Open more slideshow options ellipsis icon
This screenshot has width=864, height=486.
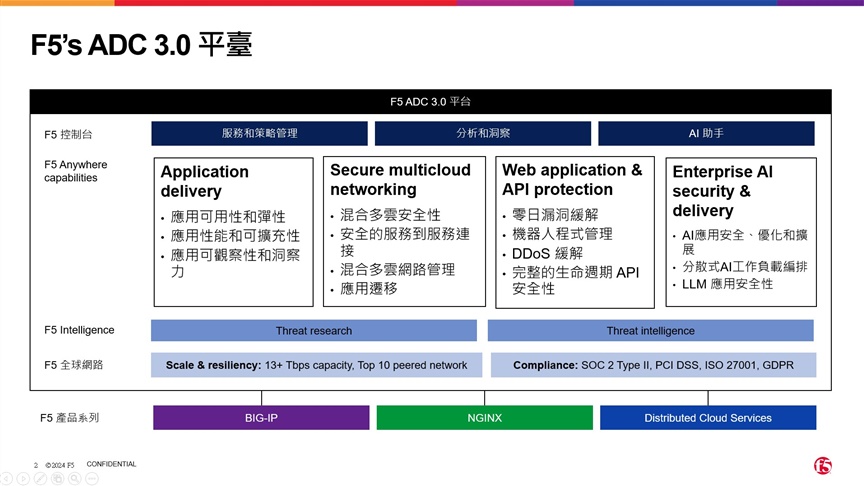pyautogui.click(x=91, y=479)
